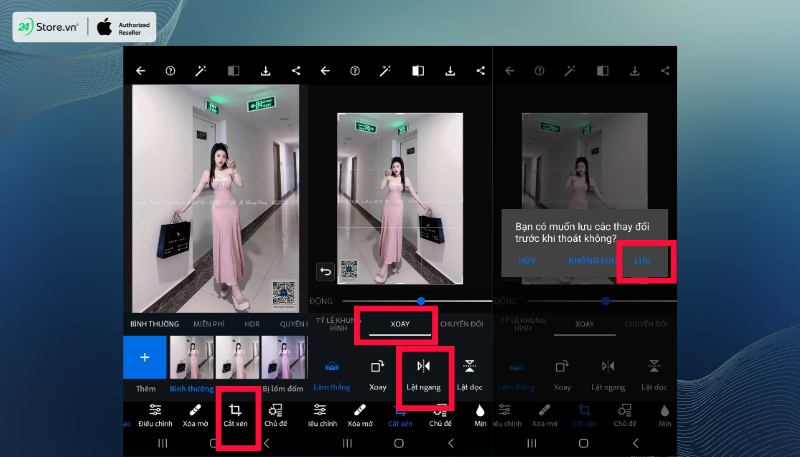Tap KHÔNG LƯU in the save-changes dialog
Screen dimensions: 800x457
pos(592,261)
